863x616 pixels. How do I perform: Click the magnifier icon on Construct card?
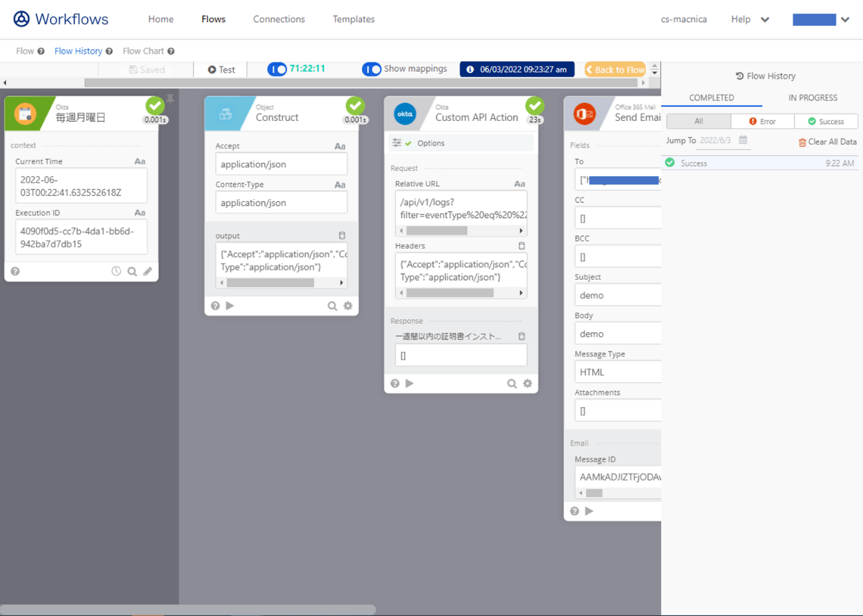(332, 306)
